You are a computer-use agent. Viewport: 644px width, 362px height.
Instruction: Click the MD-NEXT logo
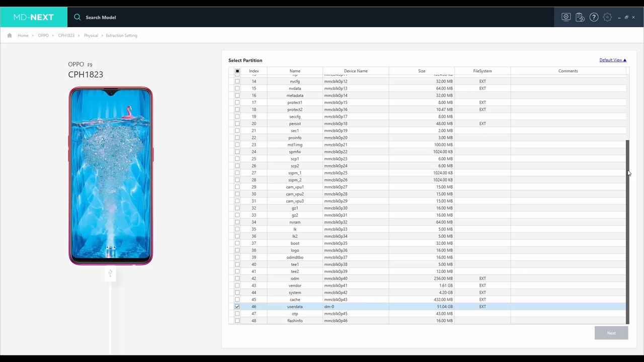33,17
